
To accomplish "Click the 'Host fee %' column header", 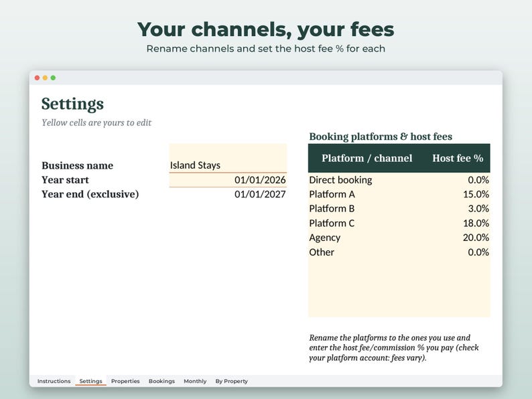I will pyautogui.click(x=458, y=158).
